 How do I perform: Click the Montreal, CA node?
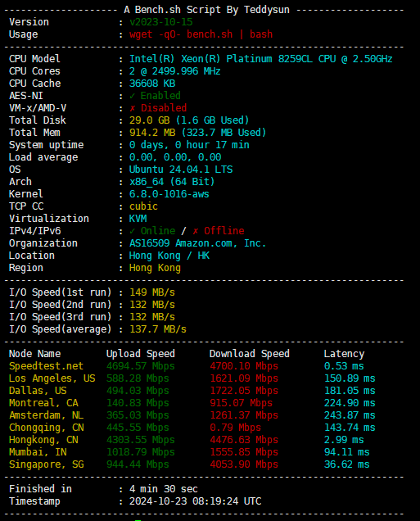click(43, 403)
